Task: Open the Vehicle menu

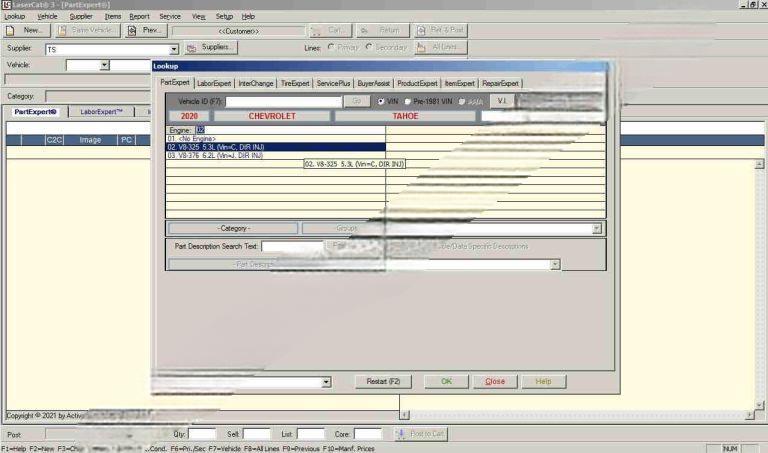Action: pyautogui.click(x=48, y=17)
